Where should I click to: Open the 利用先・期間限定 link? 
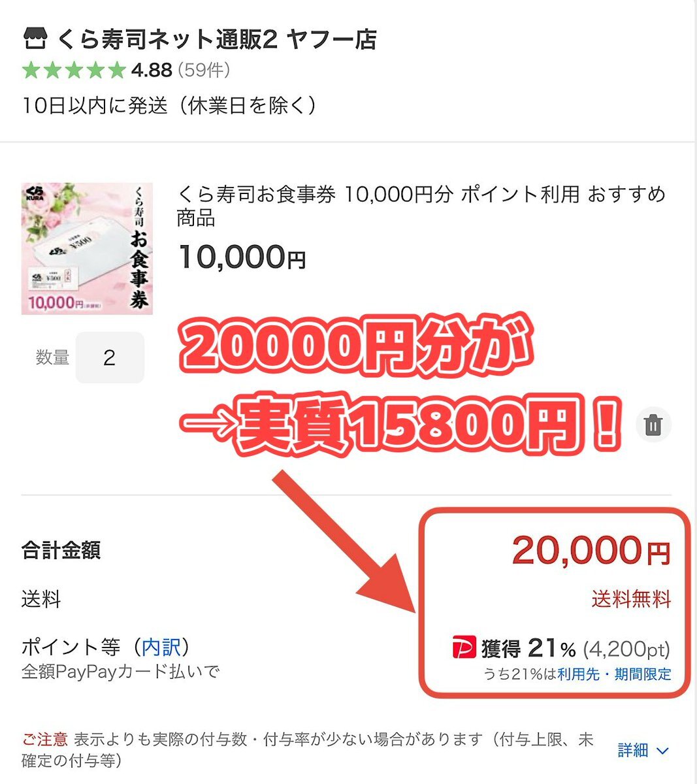tap(614, 674)
